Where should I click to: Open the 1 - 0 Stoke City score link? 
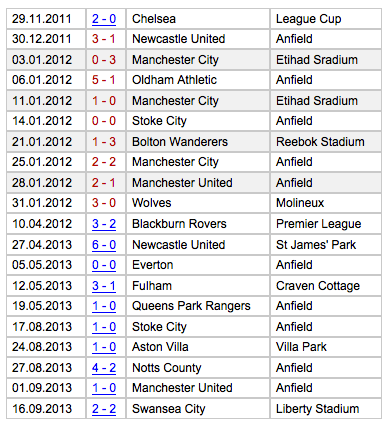click(104, 327)
